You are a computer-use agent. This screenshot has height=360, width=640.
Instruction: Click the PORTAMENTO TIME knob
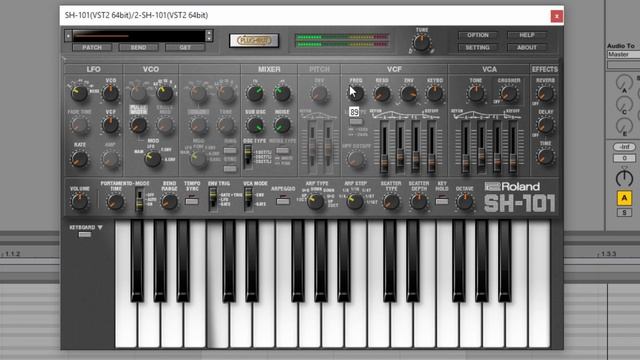(115, 202)
